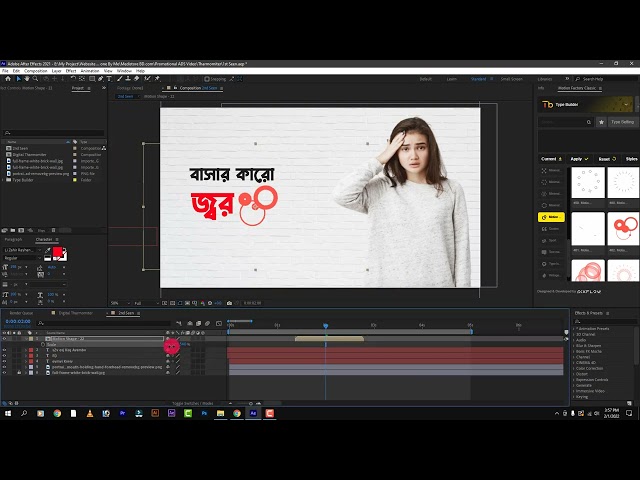Image resolution: width=640 pixels, height=480 pixels.
Task: Hide layer 2 text layer eye toggle
Action: 4,350
